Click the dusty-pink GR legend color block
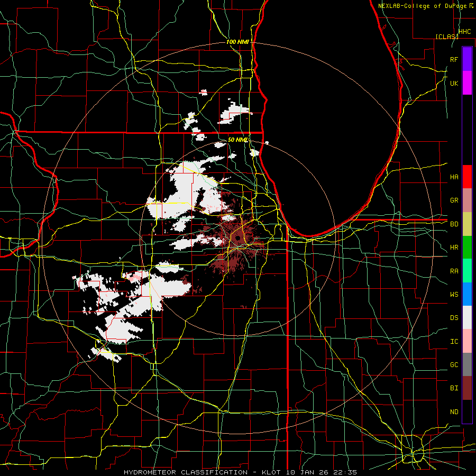 (x=467, y=200)
